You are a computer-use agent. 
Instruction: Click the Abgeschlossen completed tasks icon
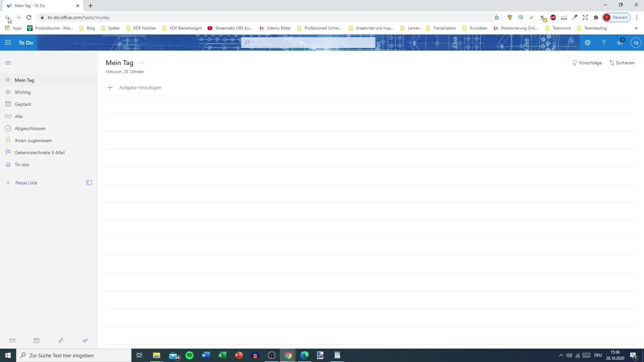8,128
